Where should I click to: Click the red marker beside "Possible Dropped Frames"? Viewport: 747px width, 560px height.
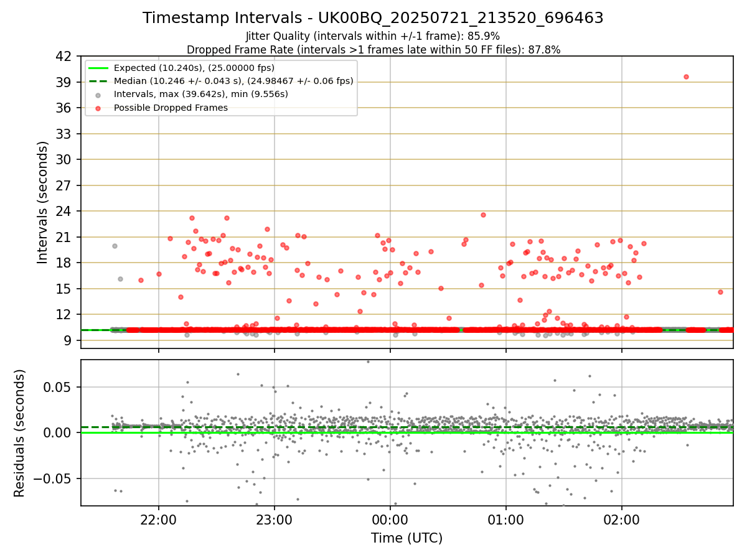pyautogui.click(x=98, y=108)
